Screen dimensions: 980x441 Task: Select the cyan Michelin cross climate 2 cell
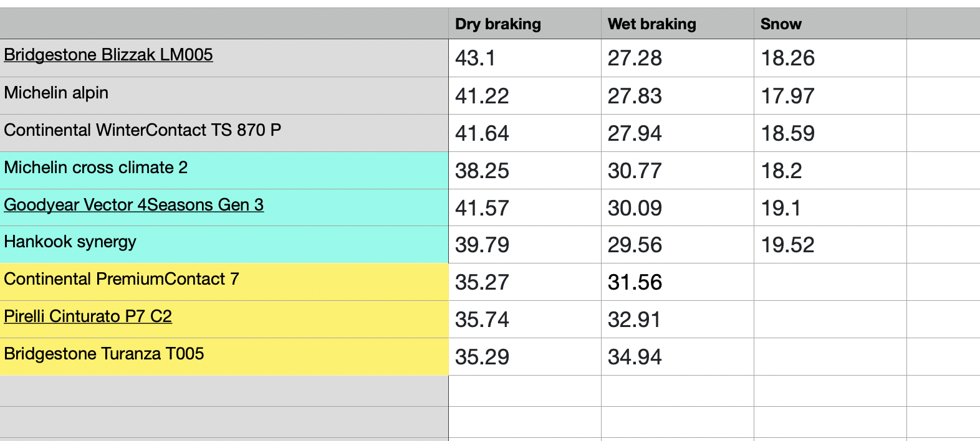click(x=95, y=168)
